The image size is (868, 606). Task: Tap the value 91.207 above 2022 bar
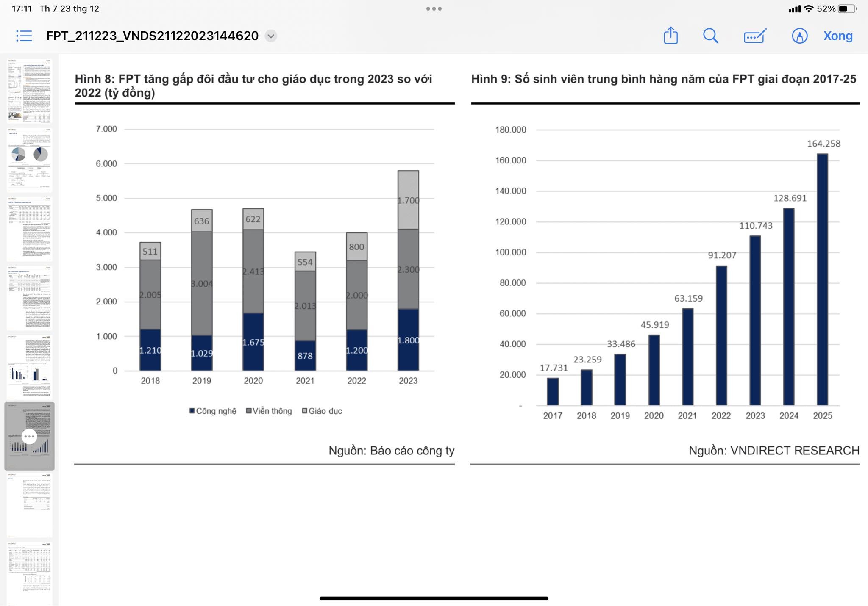click(722, 255)
